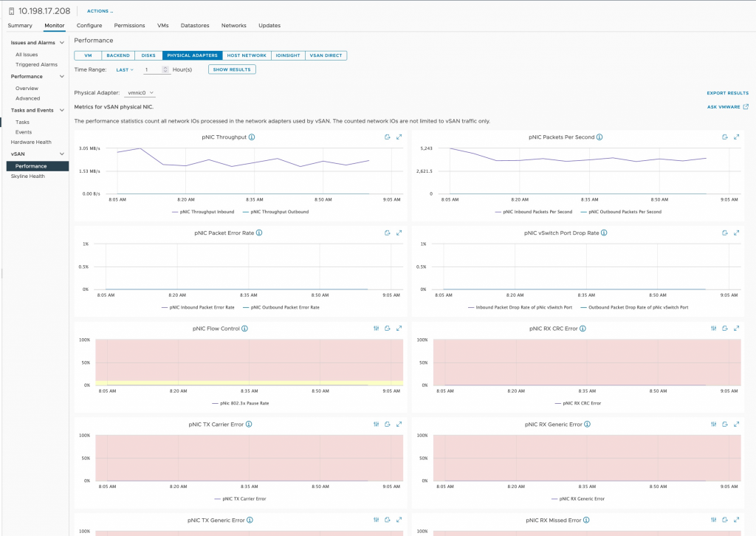This screenshot has width=756, height=536.
Task: Expand the pNIC Packets Per Second chart fullscreen
Action: (737, 137)
